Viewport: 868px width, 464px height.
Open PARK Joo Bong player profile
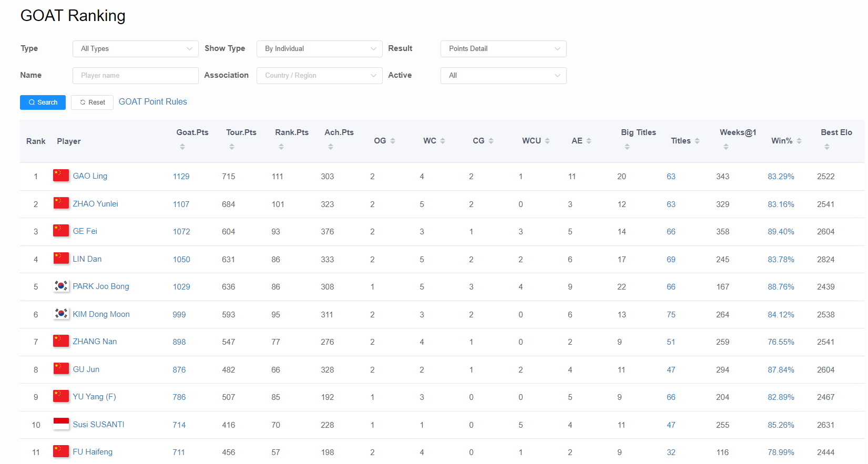(x=101, y=286)
